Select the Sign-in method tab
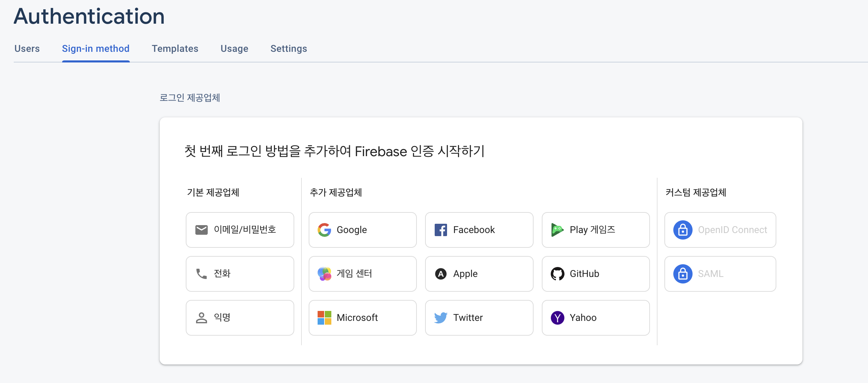 pyautogui.click(x=96, y=49)
